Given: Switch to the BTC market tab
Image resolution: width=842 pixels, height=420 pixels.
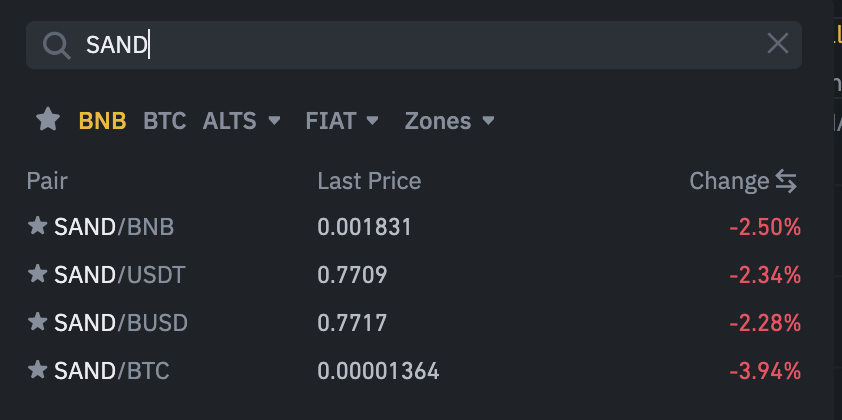Looking at the screenshot, I should pyautogui.click(x=164, y=121).
